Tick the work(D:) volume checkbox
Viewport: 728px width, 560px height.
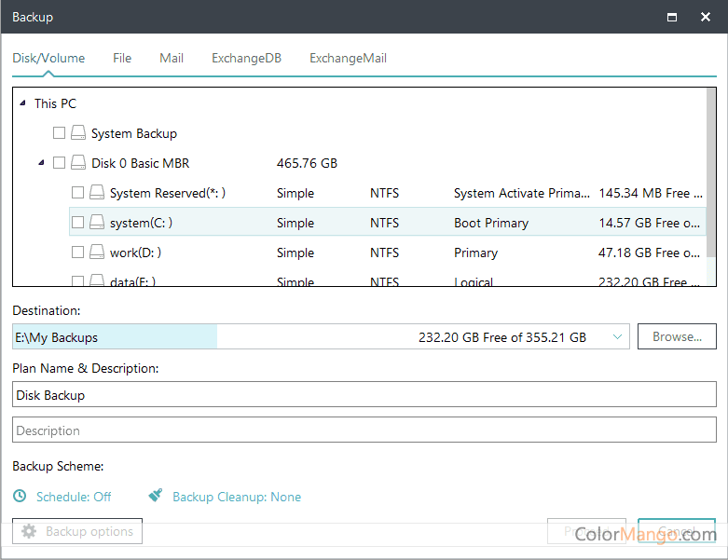(x=78, y=253)
